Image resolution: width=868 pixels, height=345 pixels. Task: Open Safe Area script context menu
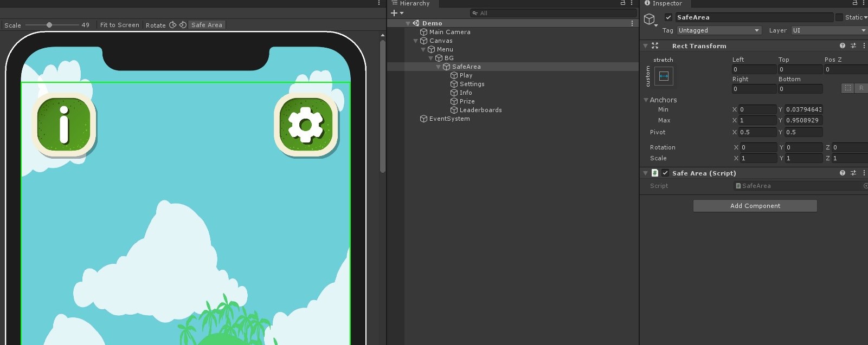tap(864, 173)
